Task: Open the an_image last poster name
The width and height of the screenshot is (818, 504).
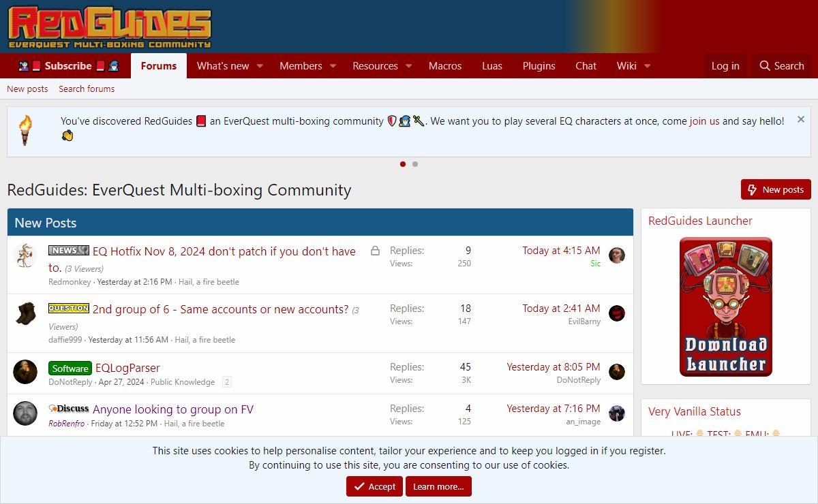Action: [584, 422]
